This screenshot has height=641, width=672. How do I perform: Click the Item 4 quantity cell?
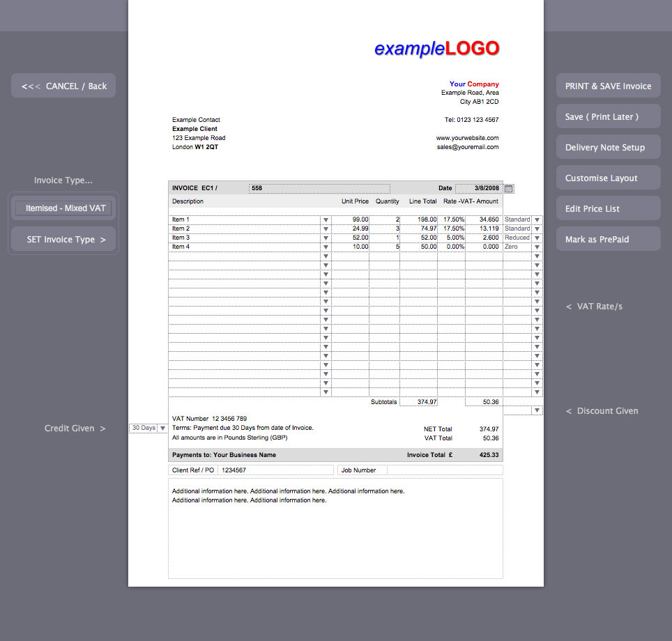click(x=384, y=247)
